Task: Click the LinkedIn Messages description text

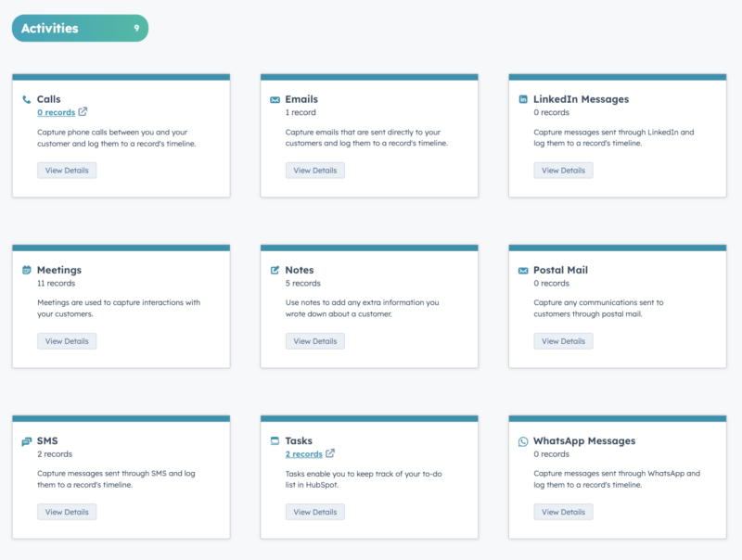Action: (x=614, y=137)
